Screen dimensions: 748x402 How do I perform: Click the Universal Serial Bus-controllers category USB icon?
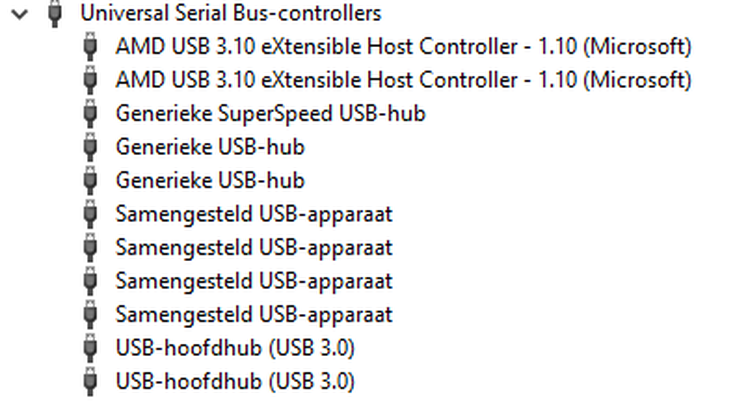(55, 13)
